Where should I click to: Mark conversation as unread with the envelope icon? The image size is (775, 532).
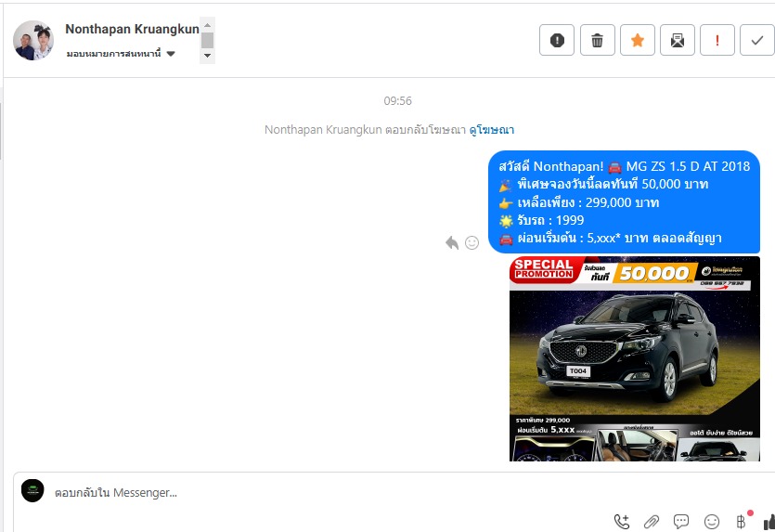coord(678,40)
